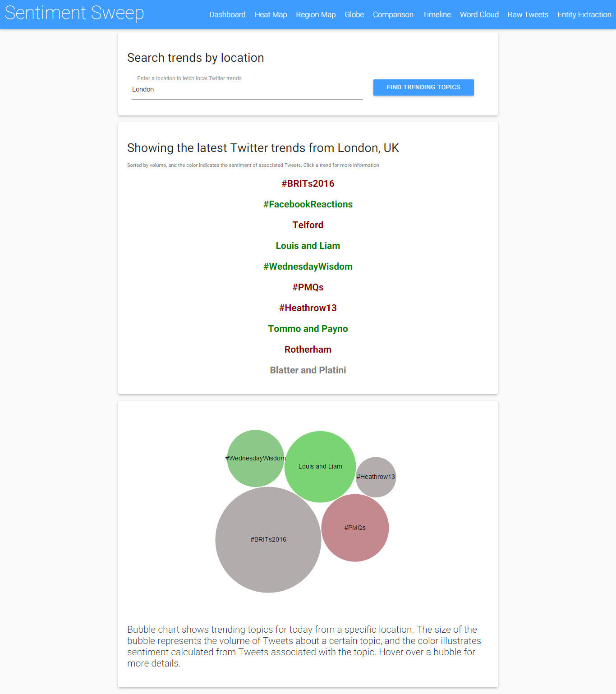Open the Comparison page
The height and width of the screenshot is (694, 616).
393,14
